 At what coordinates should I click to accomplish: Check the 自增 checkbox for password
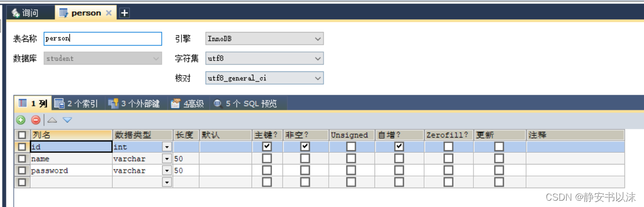click(399, 170)
